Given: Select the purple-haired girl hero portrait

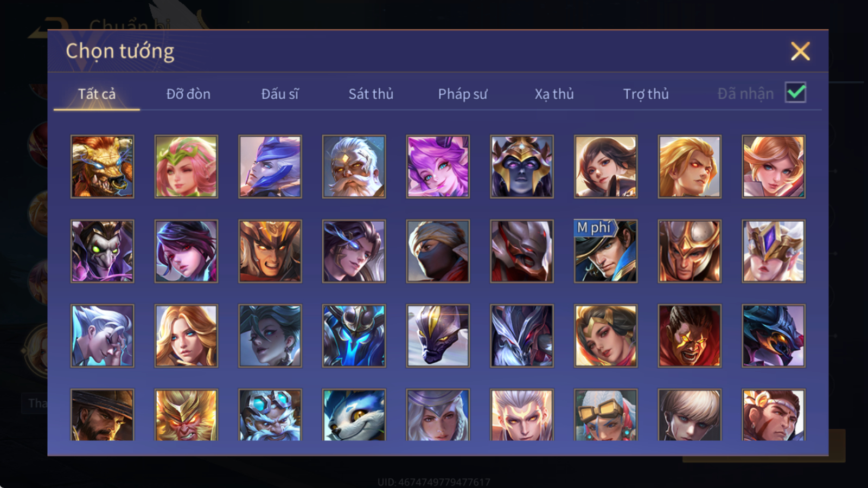Looking at the screenshot, I should point(438,166).
